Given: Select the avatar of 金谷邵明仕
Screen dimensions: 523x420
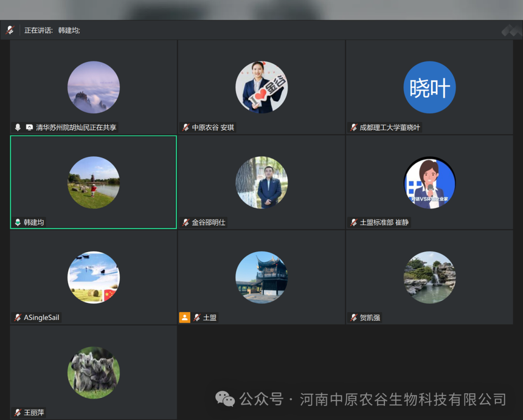Looking at the screenshot, I should (x=261, y=182).
